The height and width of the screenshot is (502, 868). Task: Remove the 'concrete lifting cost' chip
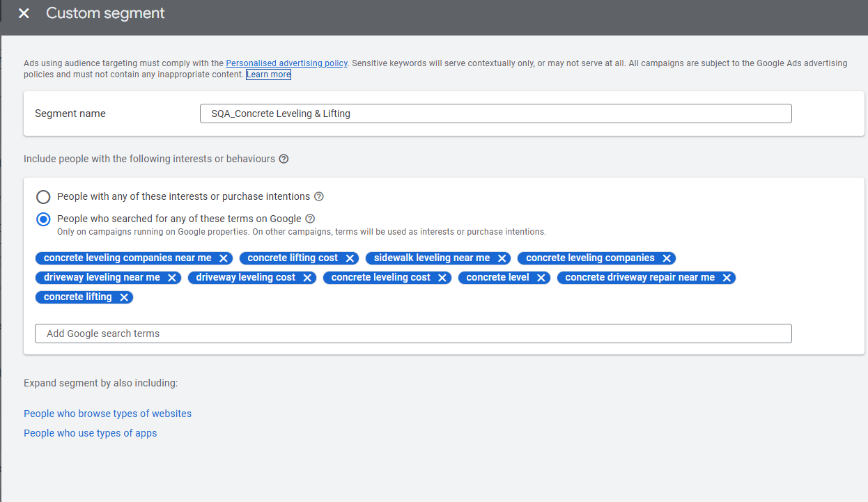(350, 258)
